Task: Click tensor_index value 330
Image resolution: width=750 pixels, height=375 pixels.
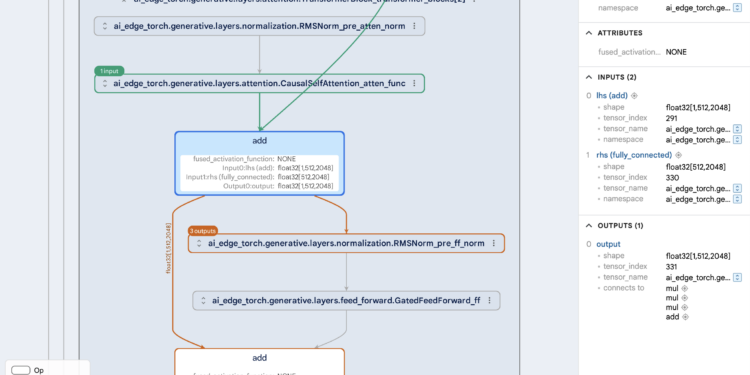Action: [x=672, y=177]
